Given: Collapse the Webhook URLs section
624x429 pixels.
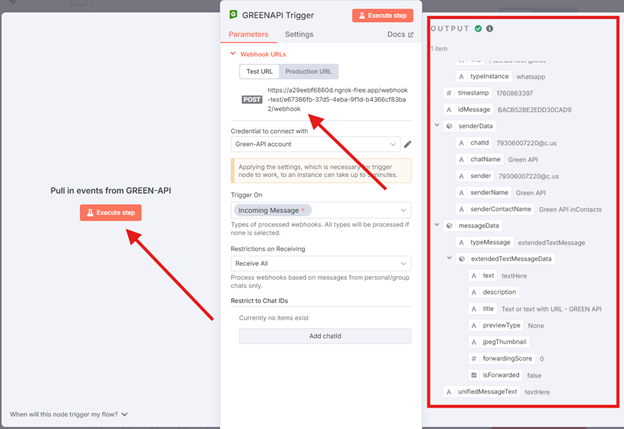Looking at the screenshot, I should tap(233, 54).
